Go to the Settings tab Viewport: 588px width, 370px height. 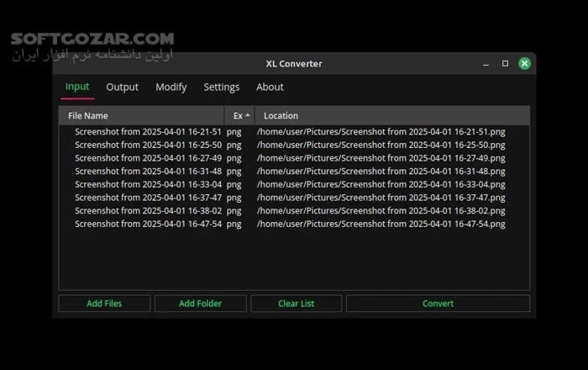[221, 87]
